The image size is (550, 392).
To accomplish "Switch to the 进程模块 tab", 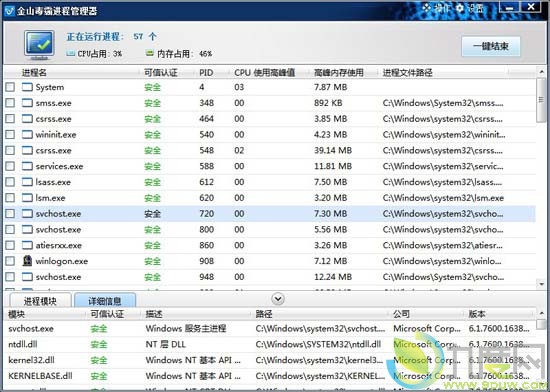I will pyautogui.click(x=40, y=300).
